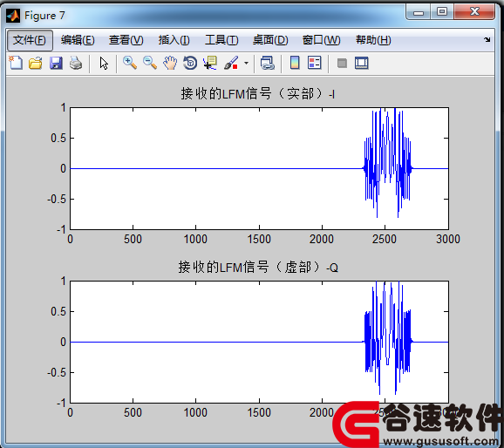This screenshot has width=504, height=448.
Task: Print the figure with printer icon
Action: coord(76,63)
